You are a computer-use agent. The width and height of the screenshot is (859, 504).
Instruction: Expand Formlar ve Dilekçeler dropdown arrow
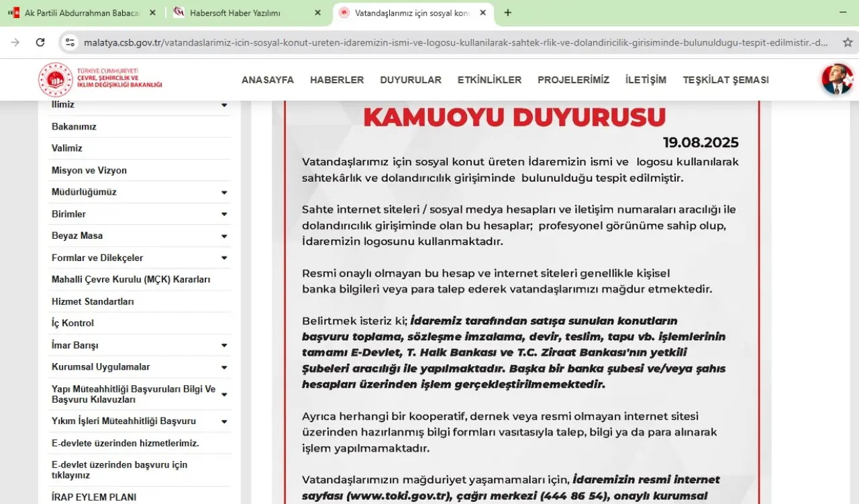click(224, 258)
